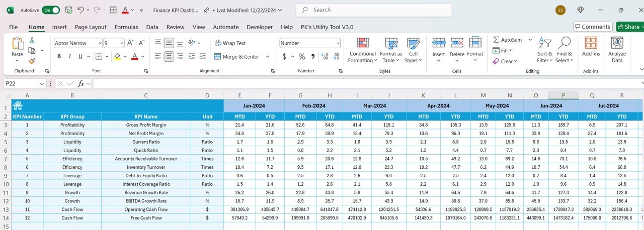Apply the Borders icon
Viewport: 644px width, 230px height.
tap(99, 57)
